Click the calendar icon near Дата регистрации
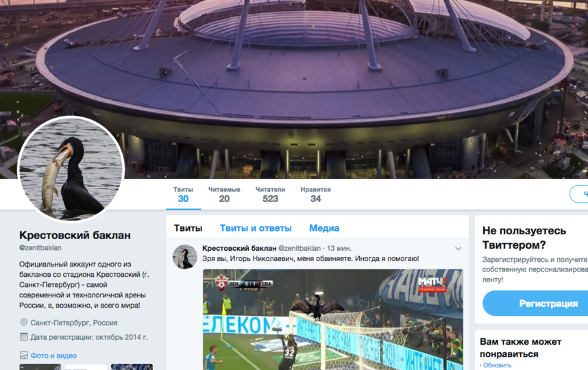 pyautogui.click(x=23, y=337)
